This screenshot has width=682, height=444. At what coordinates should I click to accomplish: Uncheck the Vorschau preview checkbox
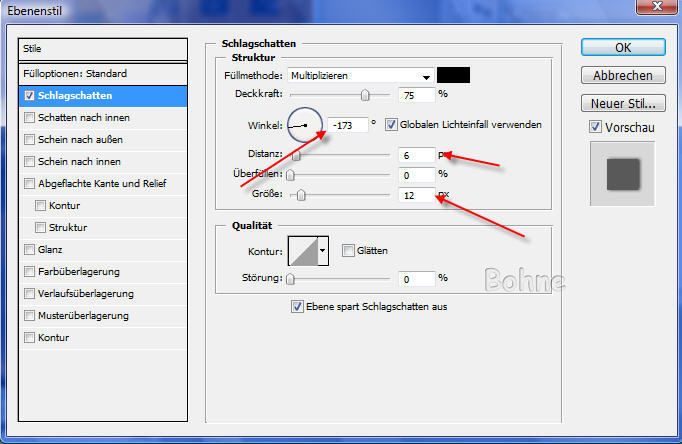click(595, 126)
